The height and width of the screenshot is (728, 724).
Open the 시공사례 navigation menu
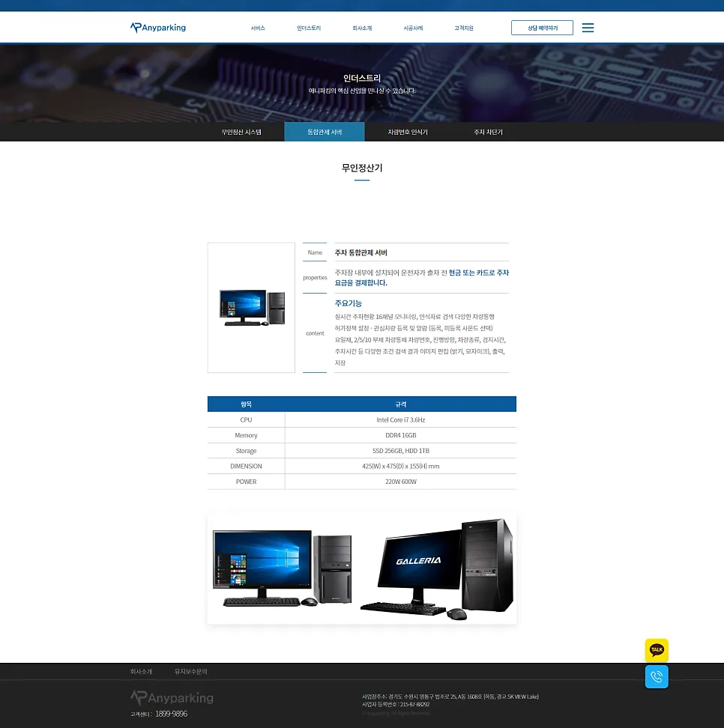tap(413, 28)
